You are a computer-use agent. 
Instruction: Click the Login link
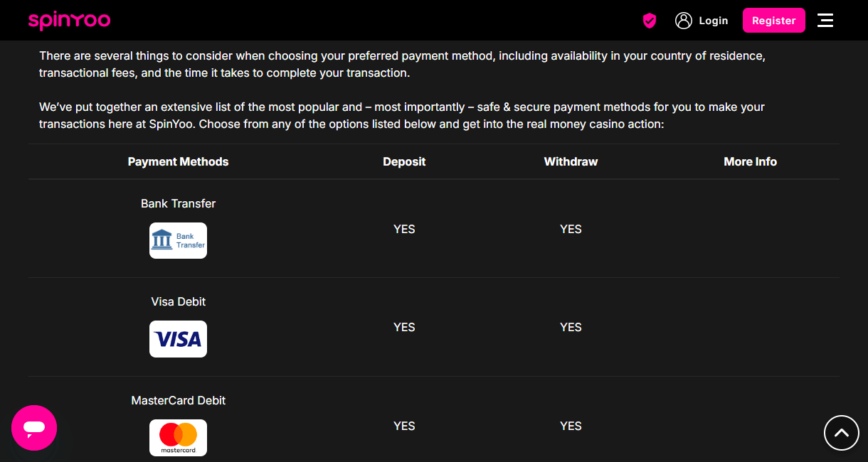click(714, 21)
